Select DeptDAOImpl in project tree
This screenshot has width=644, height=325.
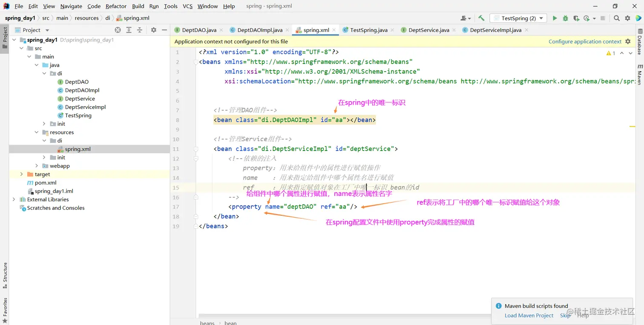(x=82, y=90)
